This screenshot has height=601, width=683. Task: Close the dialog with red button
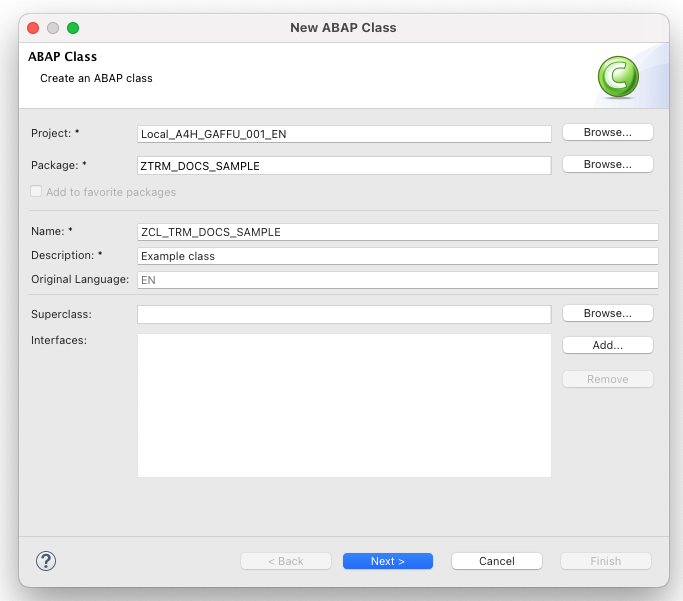pyautogui.click(x=33, y=28)
